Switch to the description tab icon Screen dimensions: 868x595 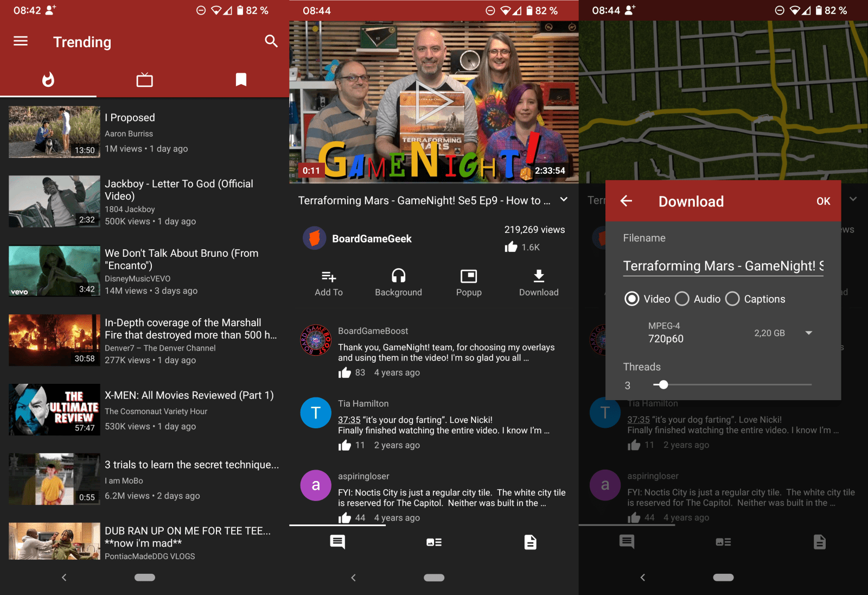click(531, 542)
